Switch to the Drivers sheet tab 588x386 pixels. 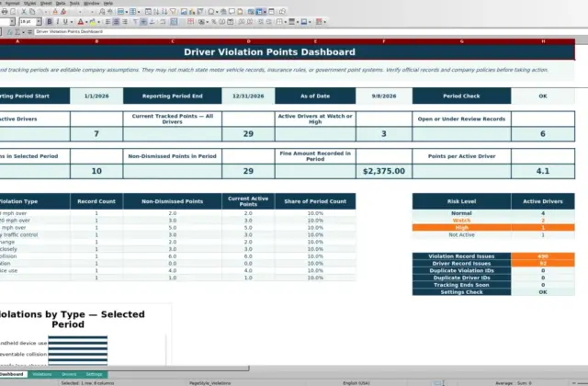[x=69, y=374]
